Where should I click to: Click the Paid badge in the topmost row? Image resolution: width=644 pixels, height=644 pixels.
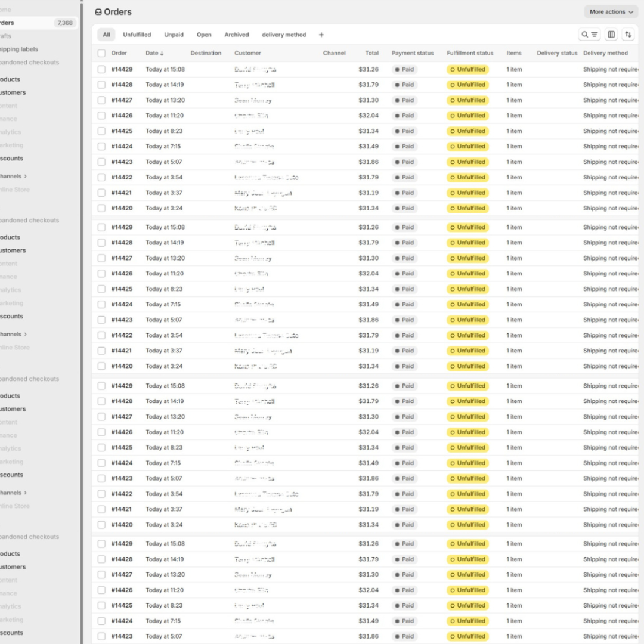[x=404, y=69]
